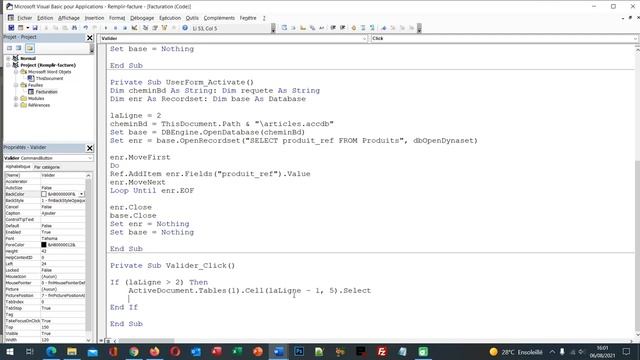Close the Propriétés panel
This screenshot has width=640, height=360.
coord(89,148)
